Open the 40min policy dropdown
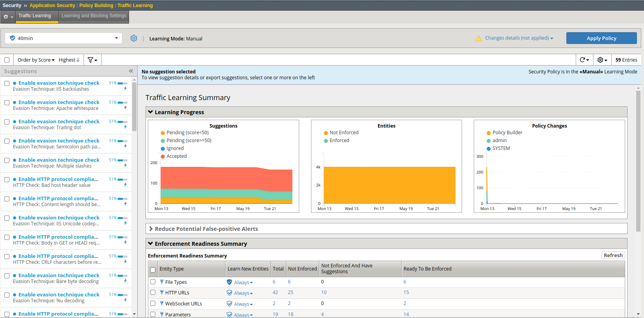Viewport: 644px width, 318px height. pos(64,38)
